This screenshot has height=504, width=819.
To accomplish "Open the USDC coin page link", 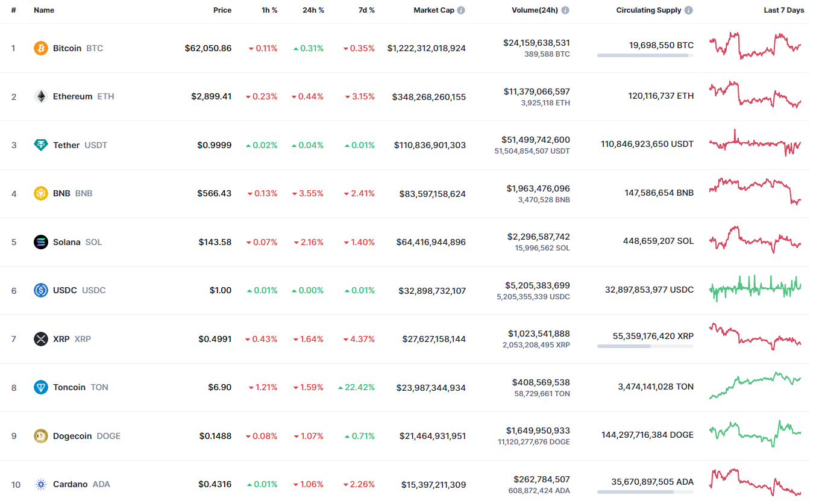I will click(x=65, y=290).
